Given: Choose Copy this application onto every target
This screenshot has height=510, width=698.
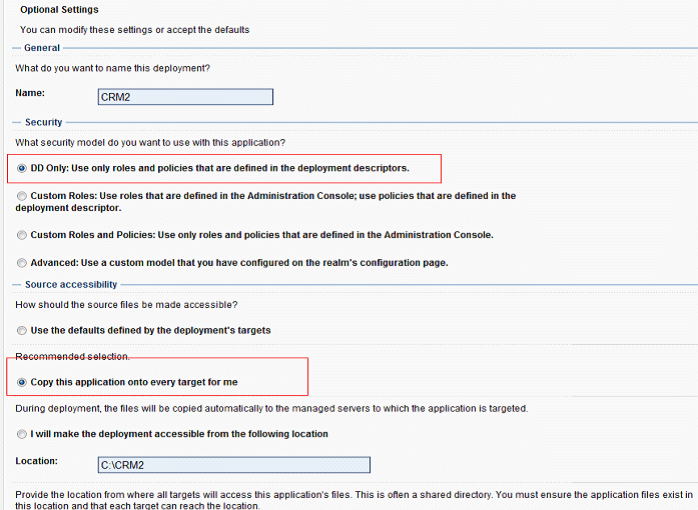Looking at the screenshot, I should click(21, 382).
